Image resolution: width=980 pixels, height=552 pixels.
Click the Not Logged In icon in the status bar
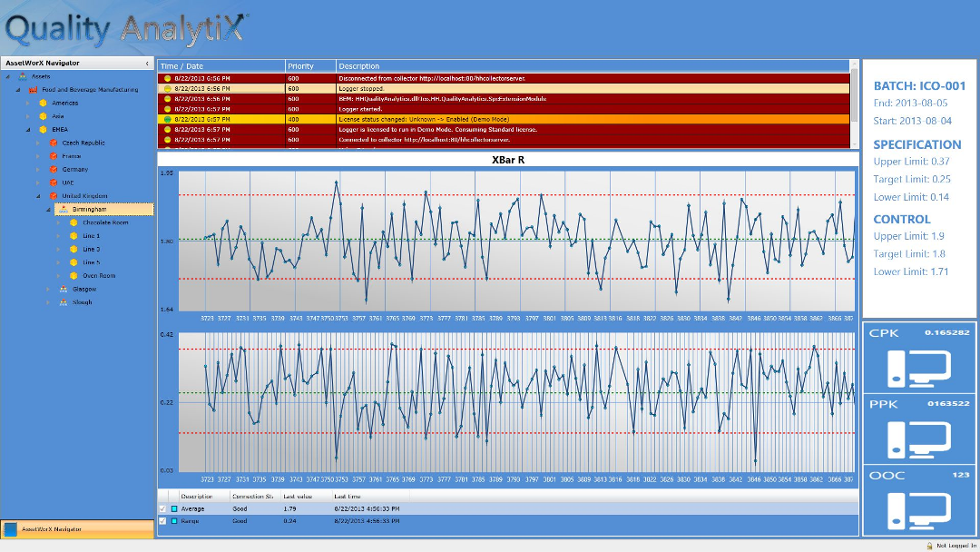(928, 546)
